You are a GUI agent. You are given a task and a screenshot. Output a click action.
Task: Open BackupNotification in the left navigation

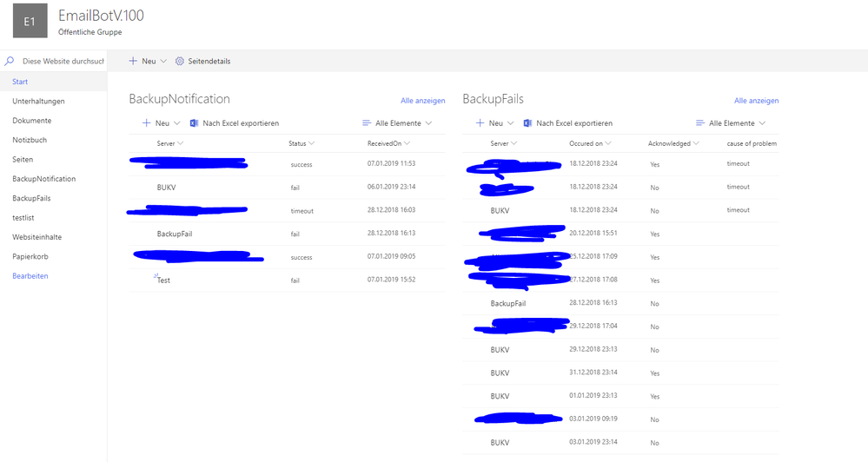[44, 178]
